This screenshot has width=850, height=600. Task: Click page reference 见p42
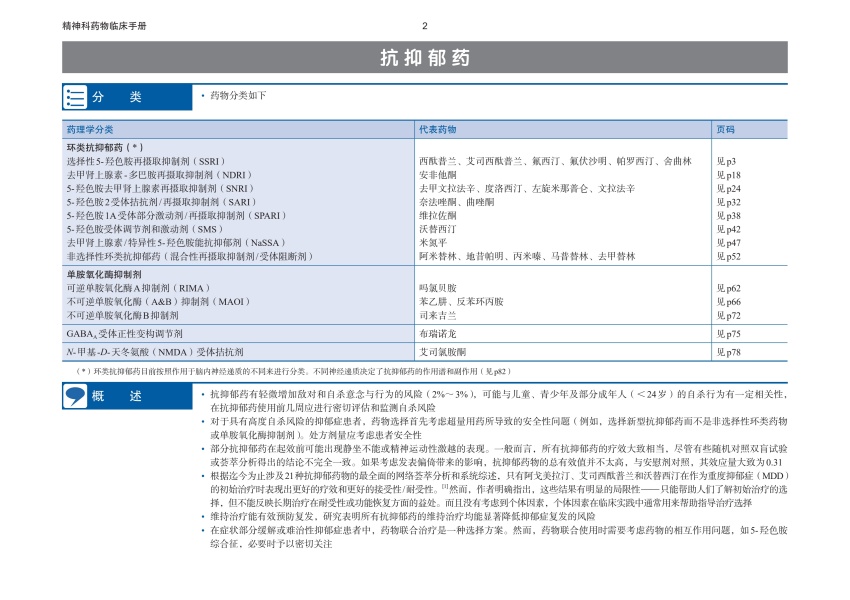(728, 229)
